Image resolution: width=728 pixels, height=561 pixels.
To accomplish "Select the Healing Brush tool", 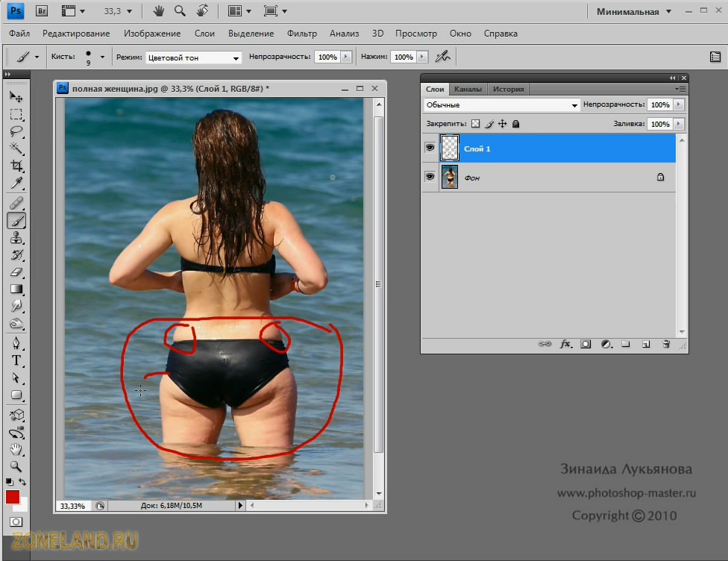I will (16, 203).
